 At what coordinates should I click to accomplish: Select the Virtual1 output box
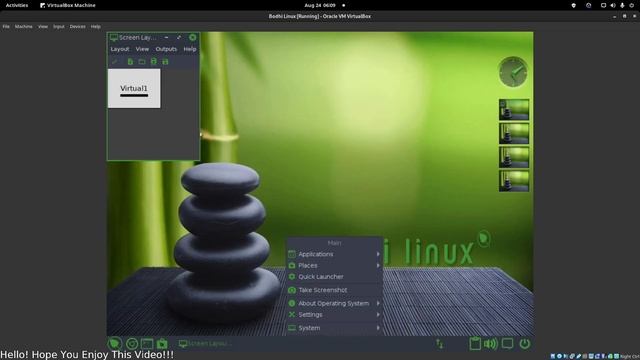[134, 88]
